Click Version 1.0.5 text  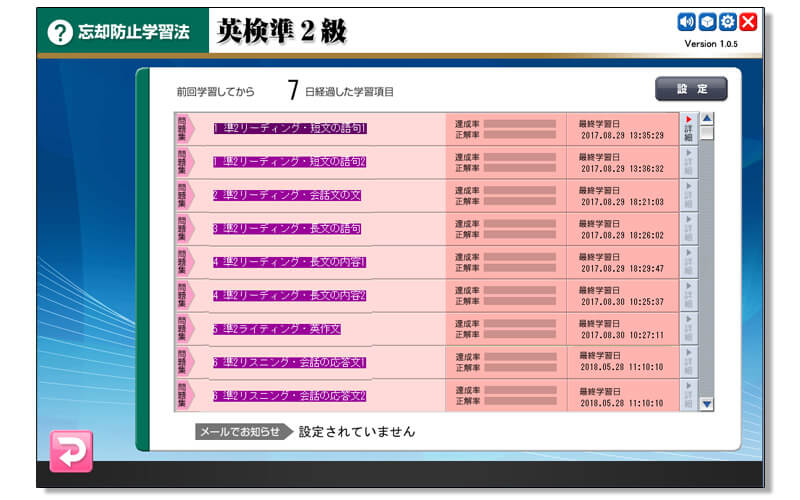711,44
